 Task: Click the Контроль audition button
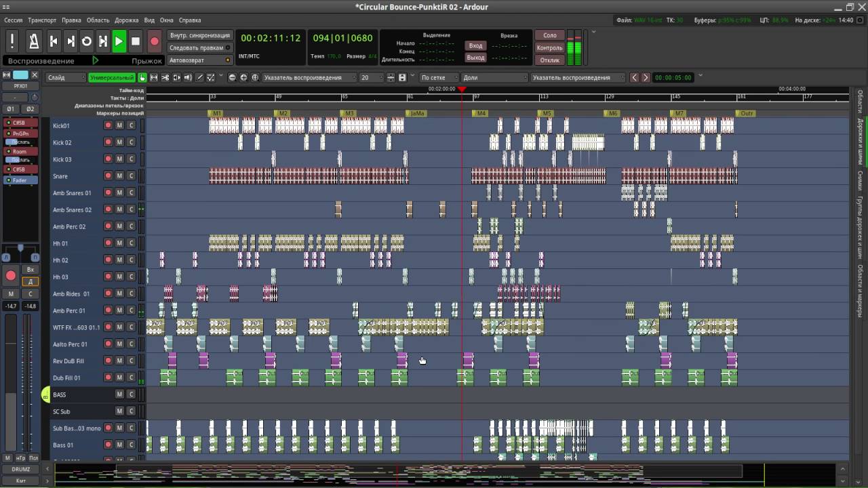pyautogui.click(x=550, y=48)
